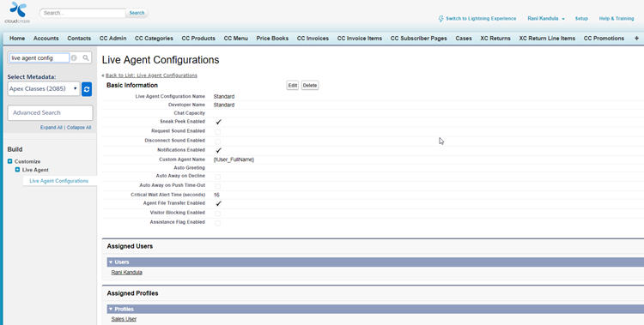This screenshot has width=644, height=325.
Task: Click Back to List: Live Agent Configurations
Action: coord(151,75)
